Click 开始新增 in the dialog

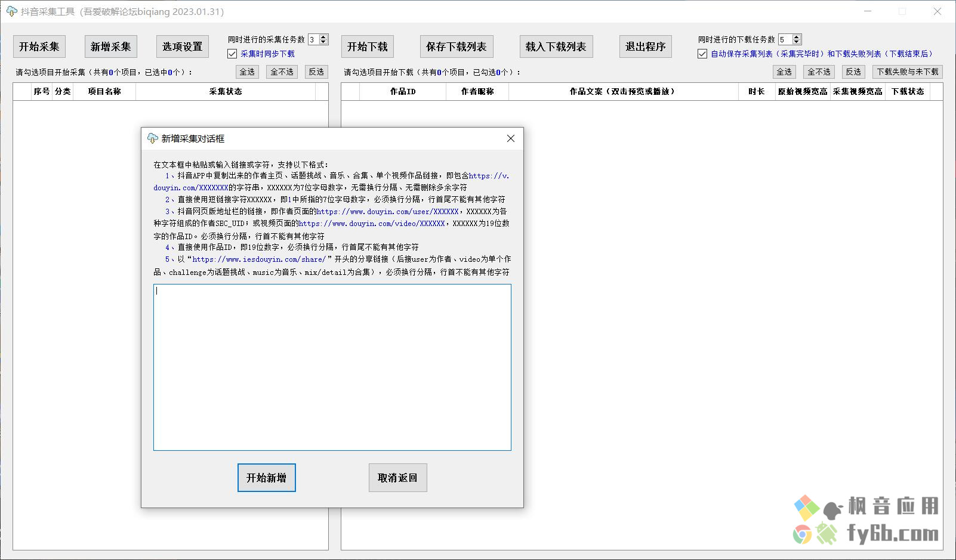pos(267,478)
